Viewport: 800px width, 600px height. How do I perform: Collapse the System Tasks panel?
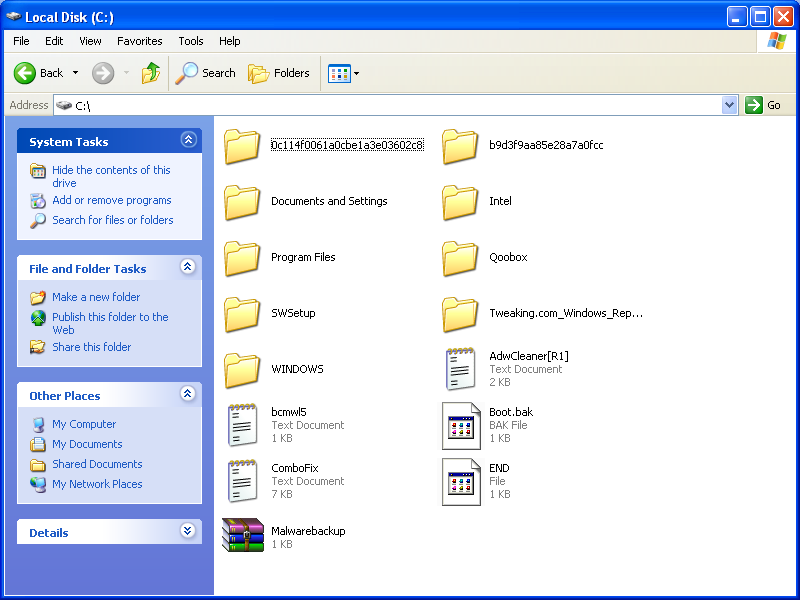(x=188, y=141)
